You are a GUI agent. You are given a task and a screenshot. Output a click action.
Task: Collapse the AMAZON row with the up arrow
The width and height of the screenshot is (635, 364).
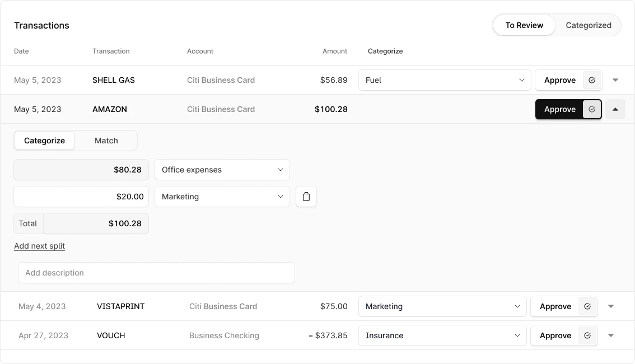coord(615,109)
